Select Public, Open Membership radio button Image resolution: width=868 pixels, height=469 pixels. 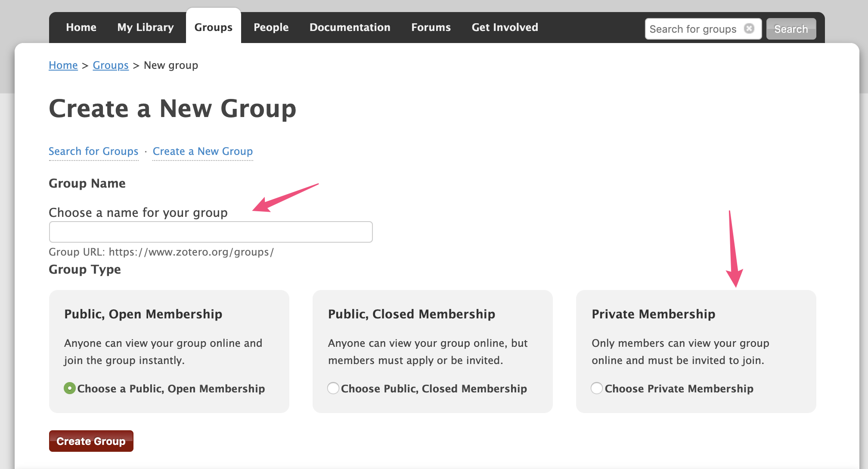pyautogui.click(x=69, y=388)
